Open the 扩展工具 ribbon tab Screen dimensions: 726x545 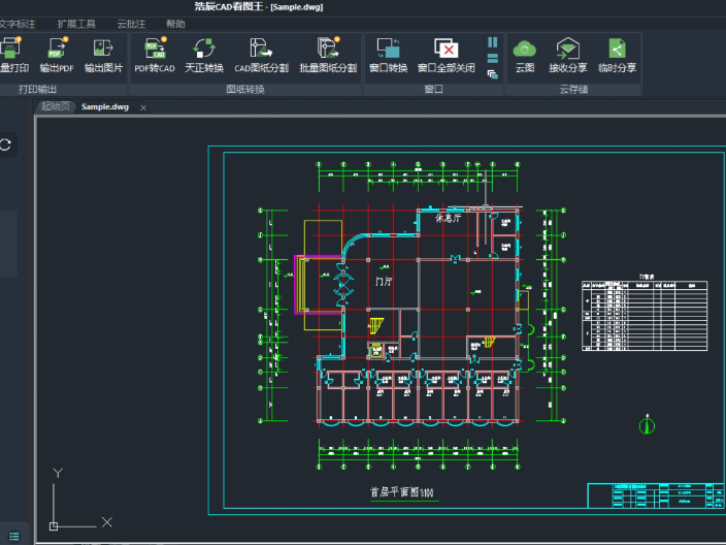click(x=76, y=24)
